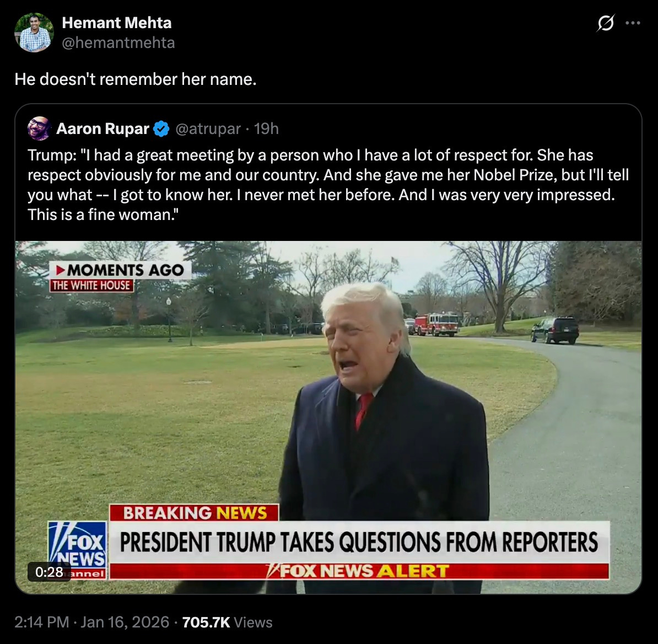Viewport: 658px width, 644px height.
Task: Play the embedded Fox News video
Action: click(x=328, y=417)
